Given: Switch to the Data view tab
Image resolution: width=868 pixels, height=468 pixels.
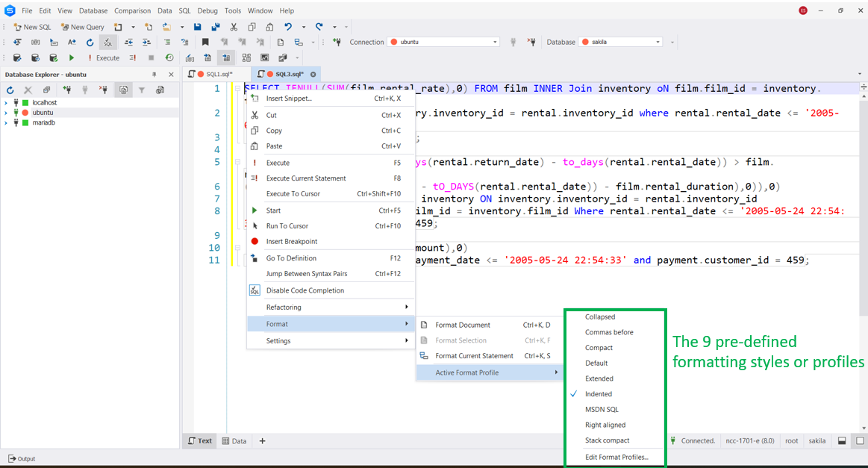Looking at the screenshot, I should click(234, 441).
